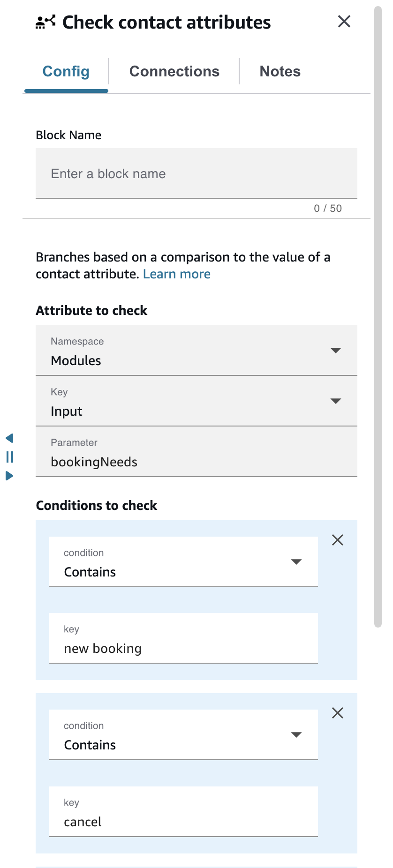
Task: Open the Connections tab
Action: pyautogui.click(x=174, y=71)
